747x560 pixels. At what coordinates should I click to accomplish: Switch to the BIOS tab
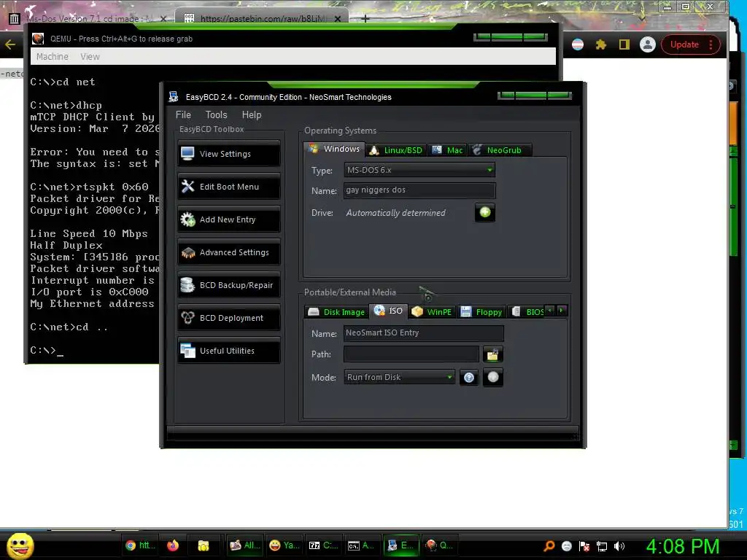(x=528, y=312)
